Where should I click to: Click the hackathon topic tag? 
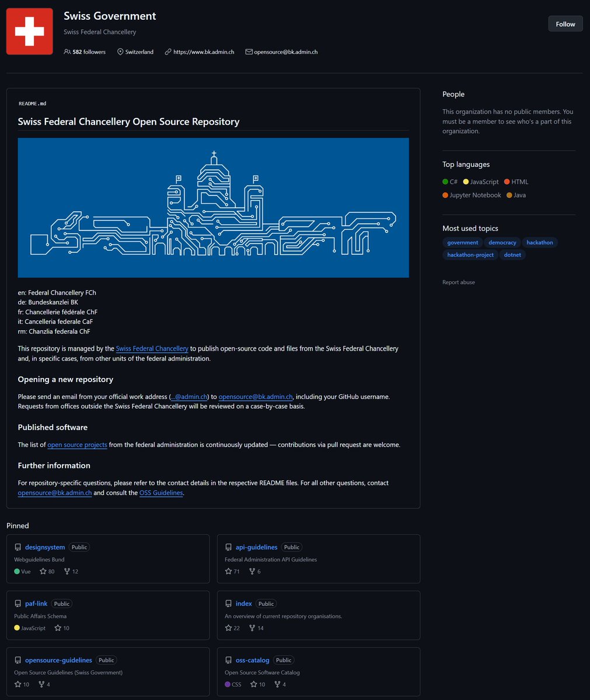pyautogui.click(x=540, y=243)
